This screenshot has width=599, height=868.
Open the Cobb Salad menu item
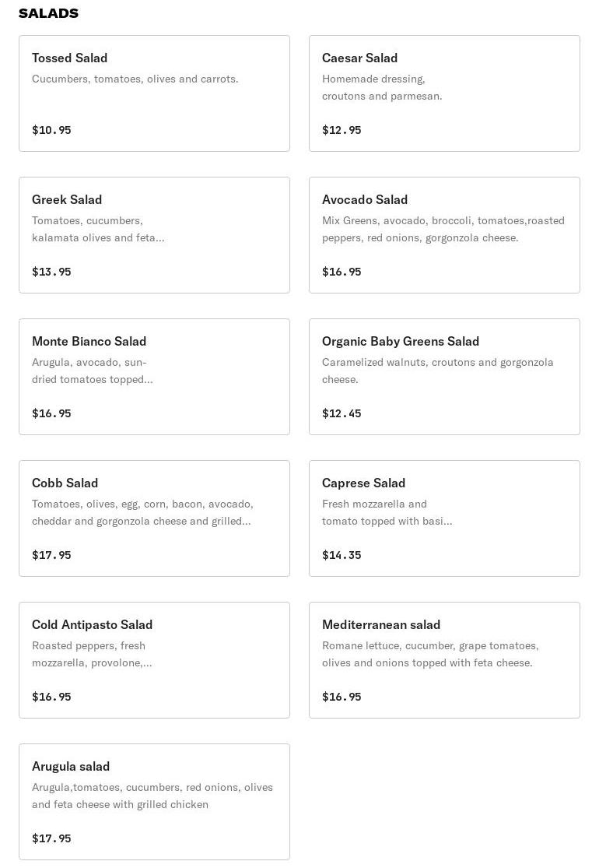[154, 518]
